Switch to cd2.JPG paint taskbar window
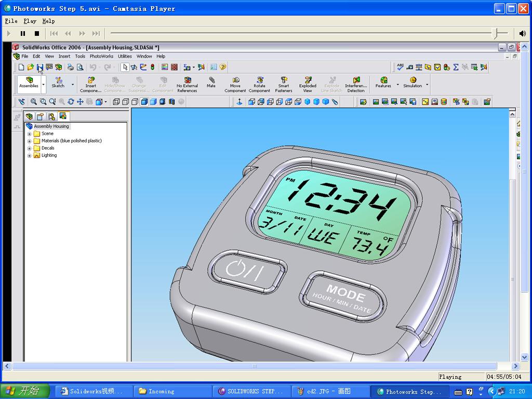This screenshot has width=532, height=399. pyautogui.click(x=330, y=391)
